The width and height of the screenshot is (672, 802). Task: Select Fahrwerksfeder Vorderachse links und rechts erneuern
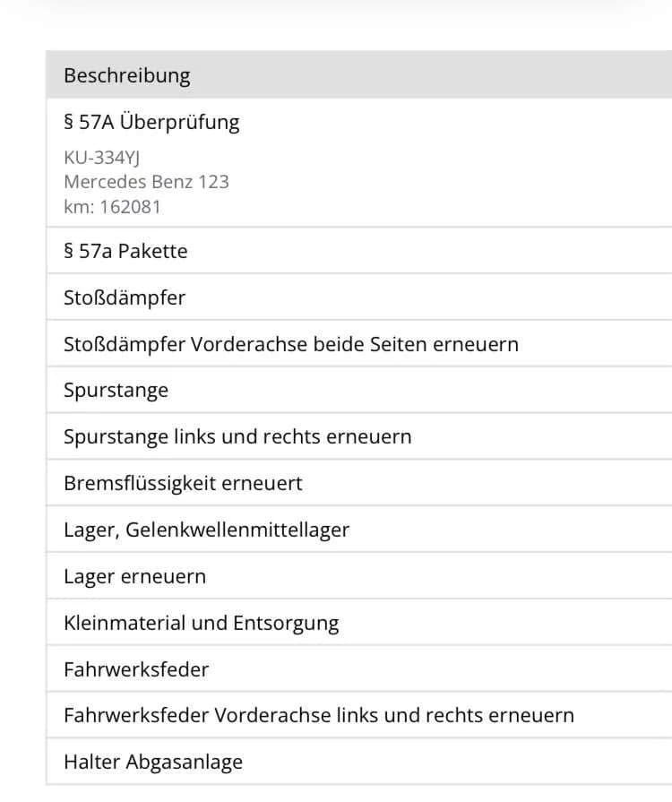(359, 715)
